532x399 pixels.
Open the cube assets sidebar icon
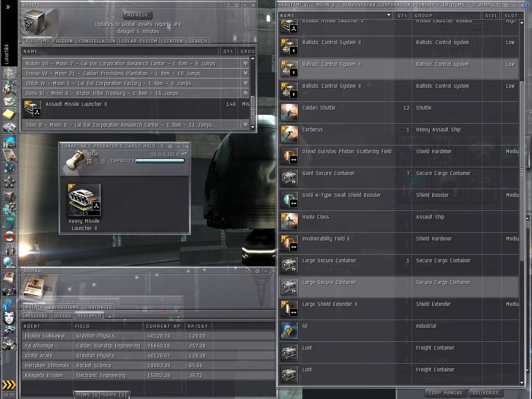click(9, 196)
